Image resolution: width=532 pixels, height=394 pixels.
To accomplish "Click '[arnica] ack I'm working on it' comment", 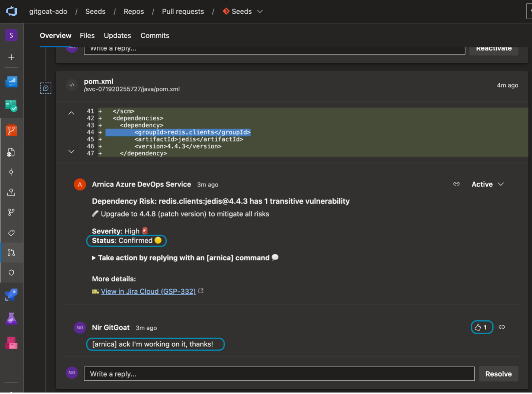I will [153, 344].
